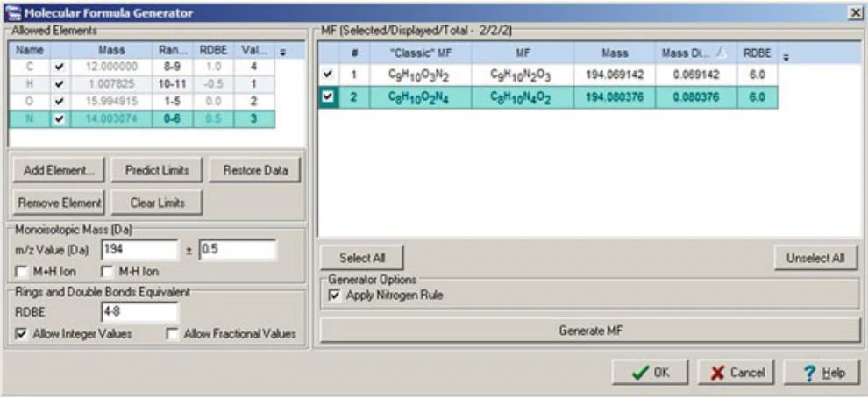Image resolution: width=868 pixels, height=399 pixels.
Task: Enable the M-H Ion checkbox
Action: [x=107, y=272]
